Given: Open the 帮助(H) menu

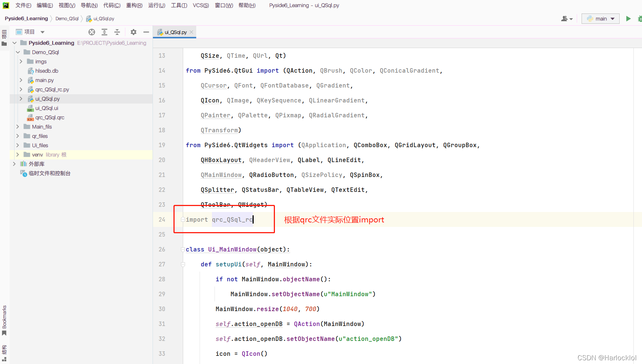Looking at the screenshot, I should click(247, 5).
